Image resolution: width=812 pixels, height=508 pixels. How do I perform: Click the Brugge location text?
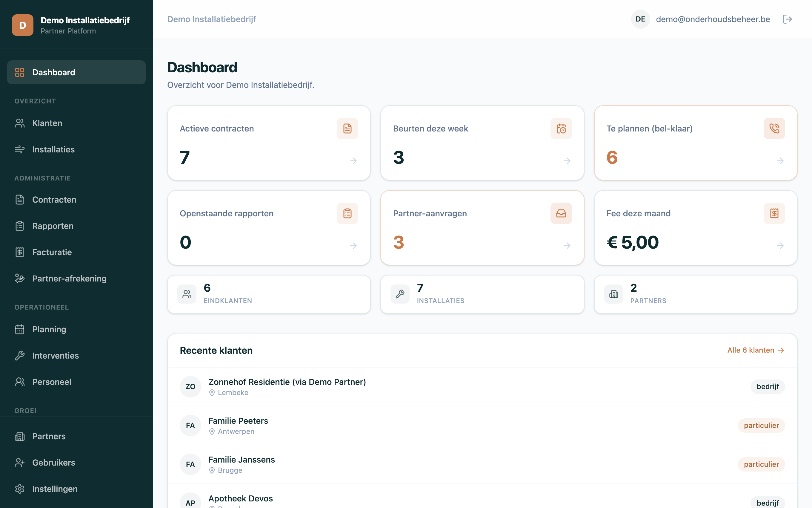tap(230, 470)
